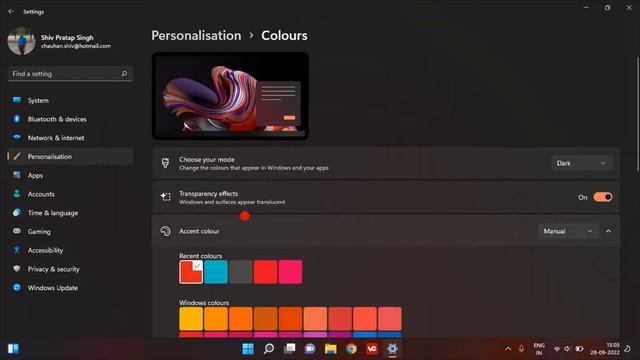
Task: Click the Settings gear on the taskbar
Action: click(x=392, y=349)
